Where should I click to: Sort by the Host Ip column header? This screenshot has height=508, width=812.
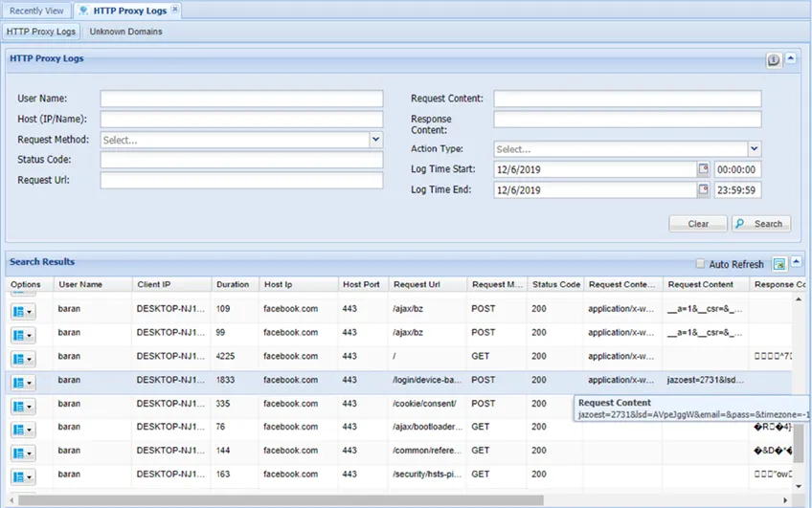point(298,284)
